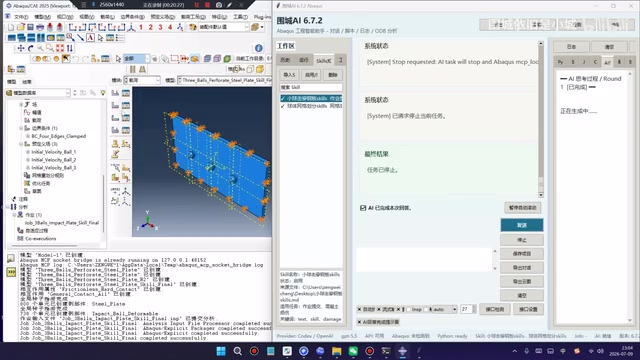Open the Model name dropdown showing Three_Balls_Perforate
Screen dimensions: 640x360
click(224, 80)
